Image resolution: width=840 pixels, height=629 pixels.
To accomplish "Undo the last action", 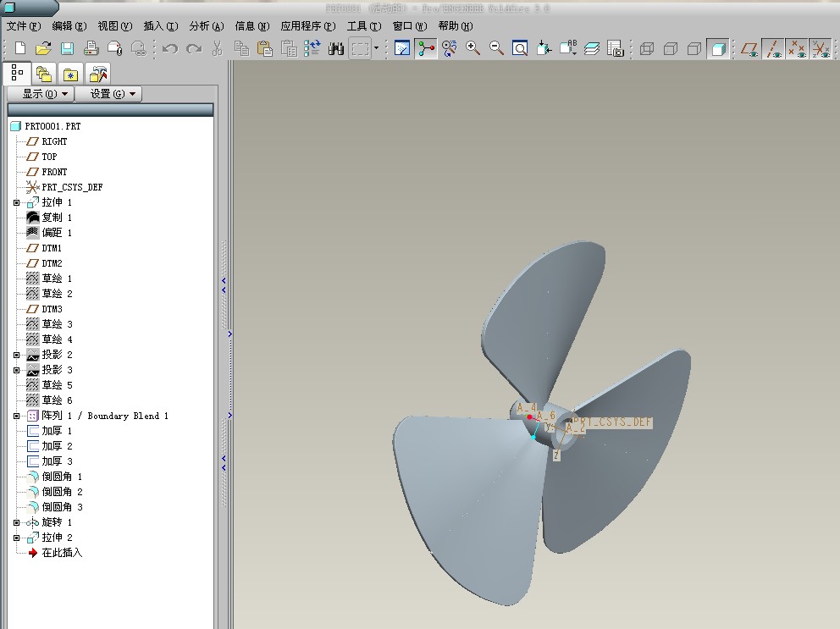I will (x=170, y=49).
